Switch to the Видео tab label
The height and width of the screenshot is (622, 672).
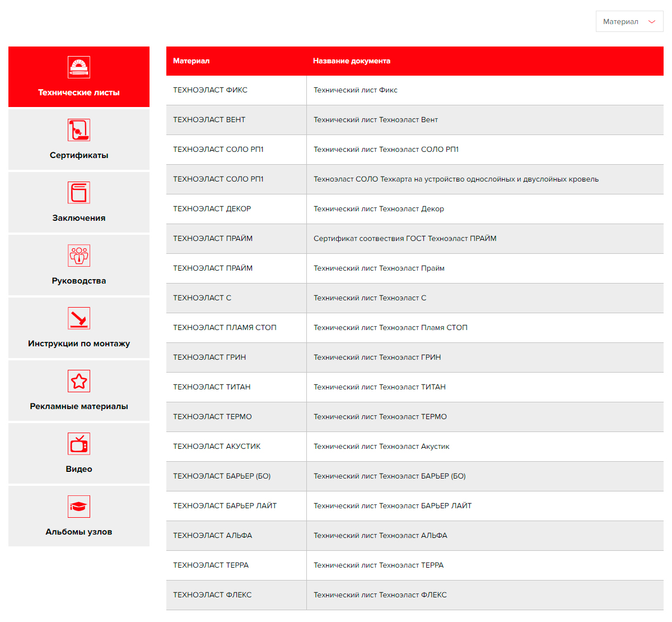pyautogui.click(x=79, y=469)
